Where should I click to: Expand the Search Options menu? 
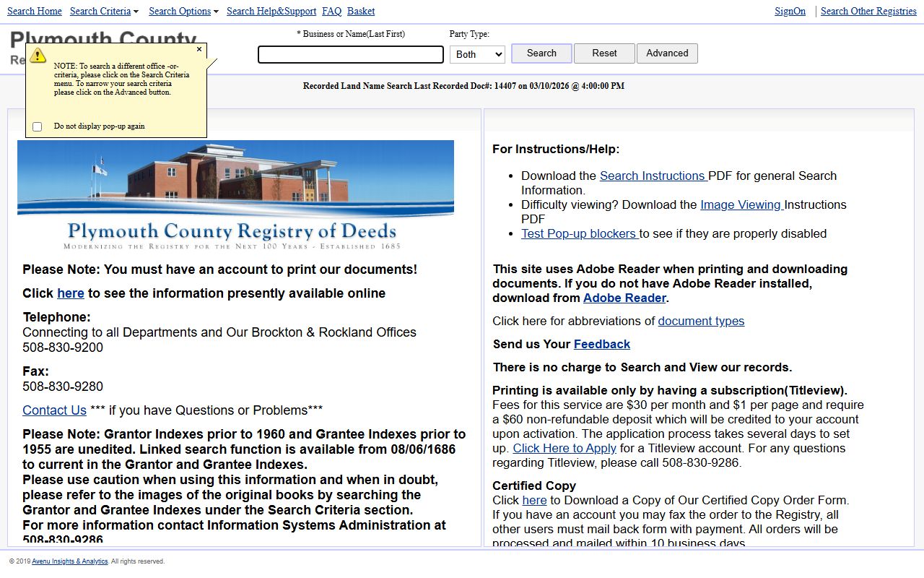(183, 11)
